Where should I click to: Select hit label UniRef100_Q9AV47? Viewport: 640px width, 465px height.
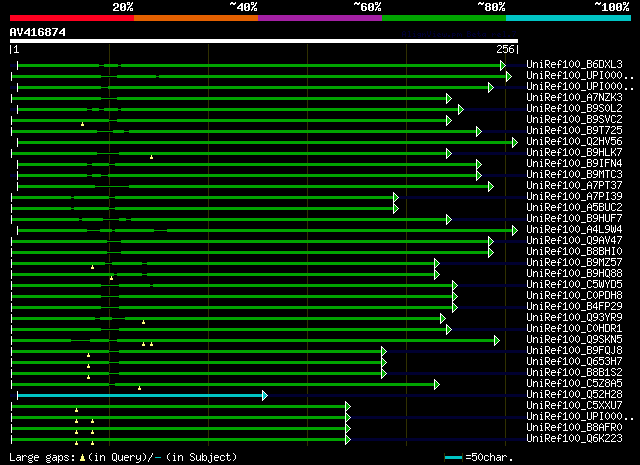click(574, 241)
